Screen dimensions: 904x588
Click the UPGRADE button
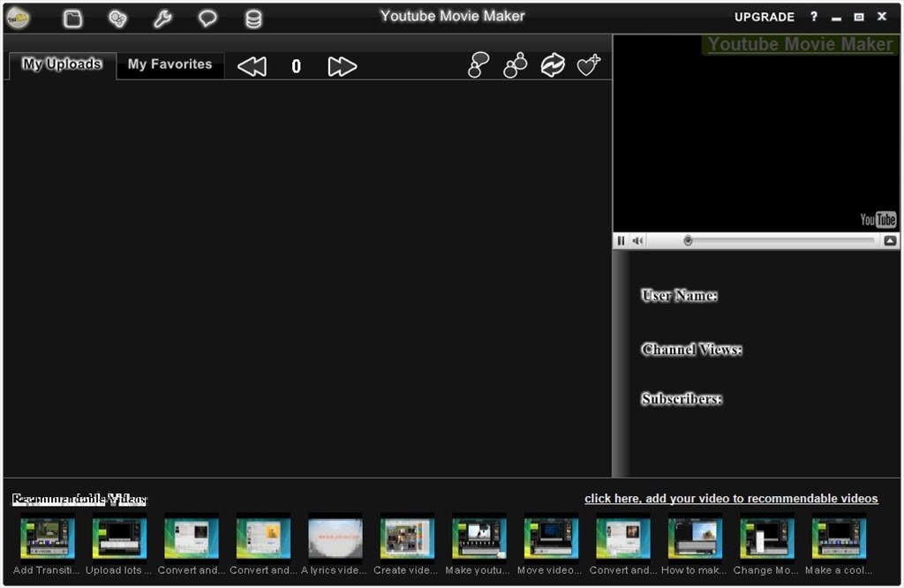(764, 18)
